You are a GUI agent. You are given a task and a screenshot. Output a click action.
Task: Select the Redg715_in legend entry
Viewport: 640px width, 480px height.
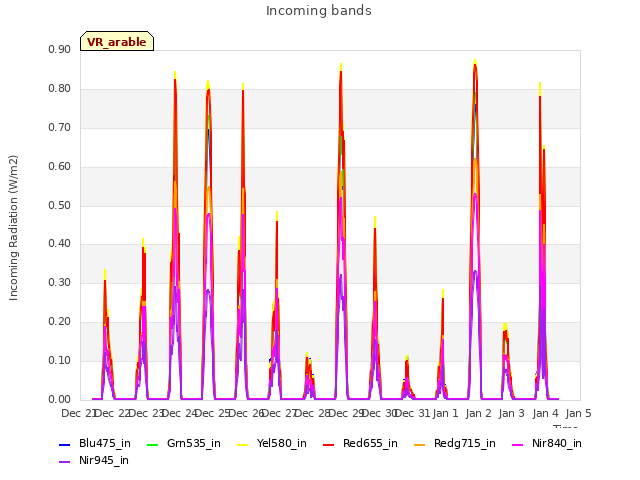tap(455, 443)
